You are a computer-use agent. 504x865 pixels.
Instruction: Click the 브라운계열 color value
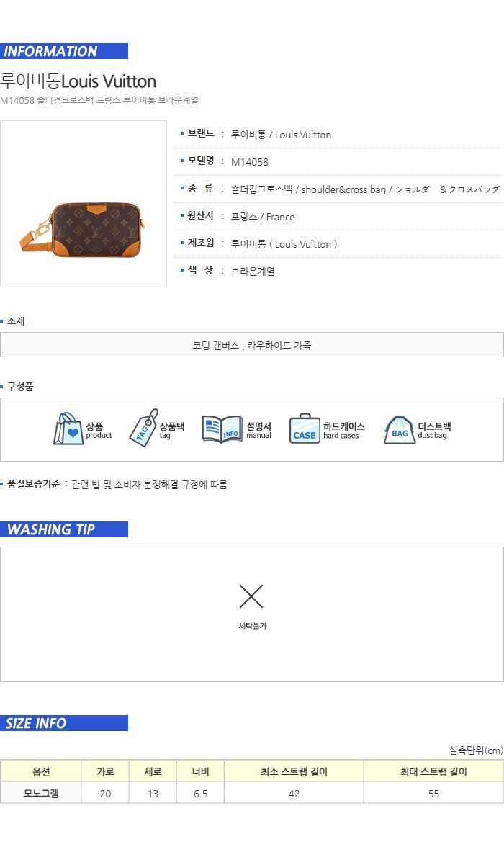click(253, 272)
